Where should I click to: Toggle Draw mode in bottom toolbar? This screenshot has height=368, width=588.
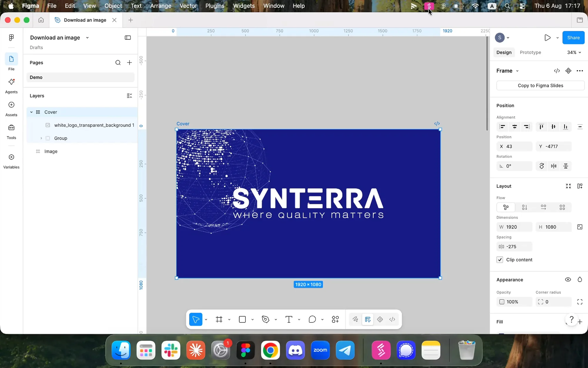point(355,319)
